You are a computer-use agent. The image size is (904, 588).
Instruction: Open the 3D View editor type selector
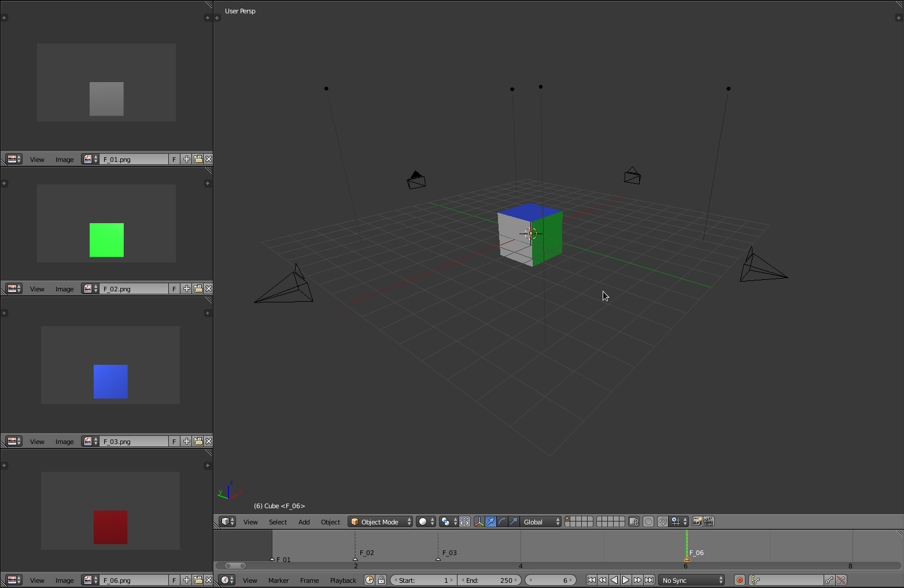228,522
